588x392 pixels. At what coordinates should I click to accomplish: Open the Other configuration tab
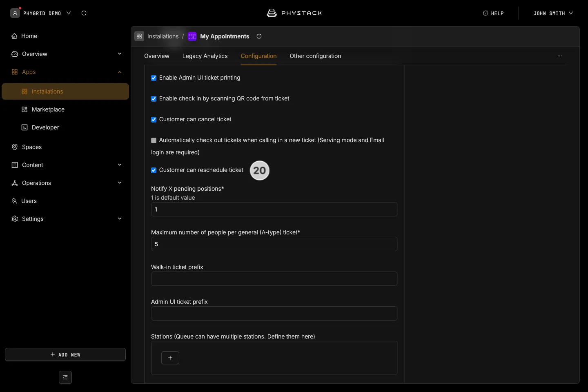click(x=315, y=56)
